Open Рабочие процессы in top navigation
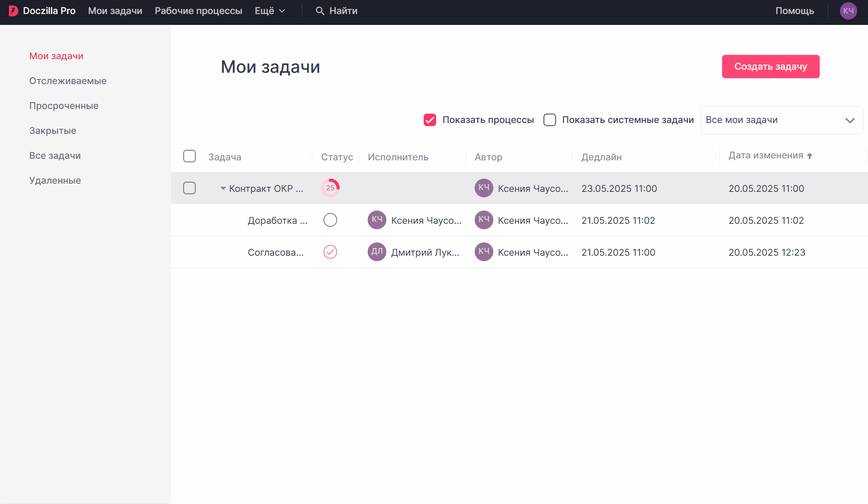 pos(198,11)
